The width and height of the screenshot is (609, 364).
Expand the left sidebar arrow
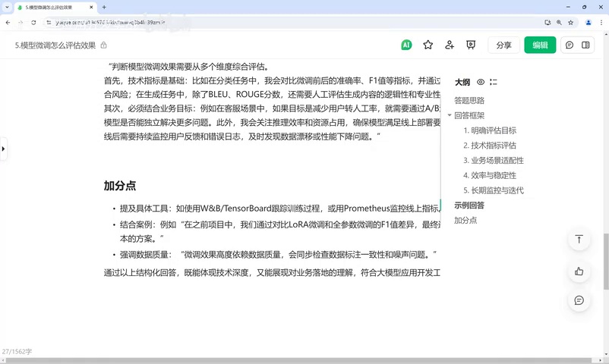(x=3, y=149)
